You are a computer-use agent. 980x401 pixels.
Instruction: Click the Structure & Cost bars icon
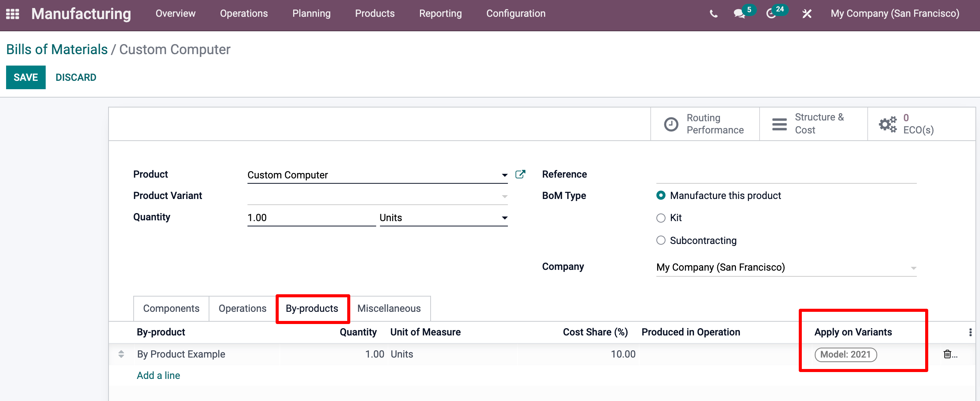tap(779, 124)
